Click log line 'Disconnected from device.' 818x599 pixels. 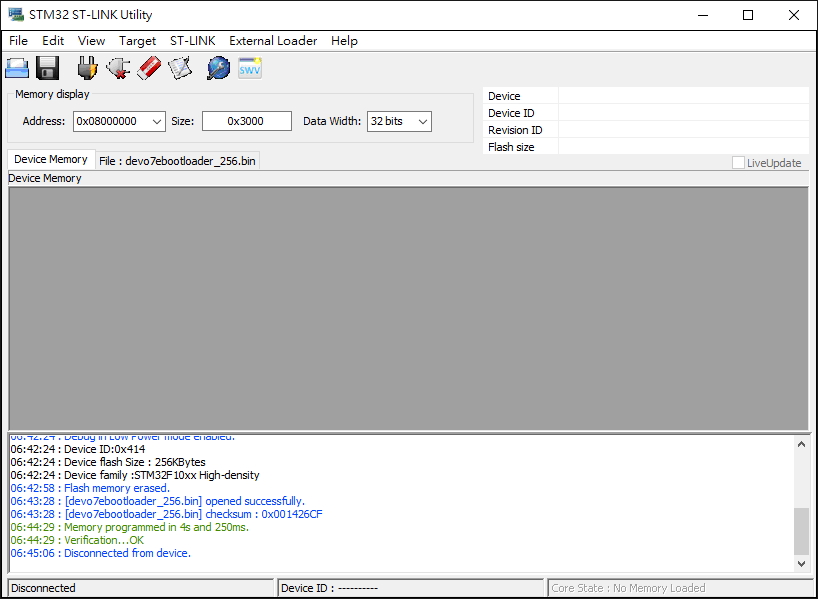tap(101, 554)
